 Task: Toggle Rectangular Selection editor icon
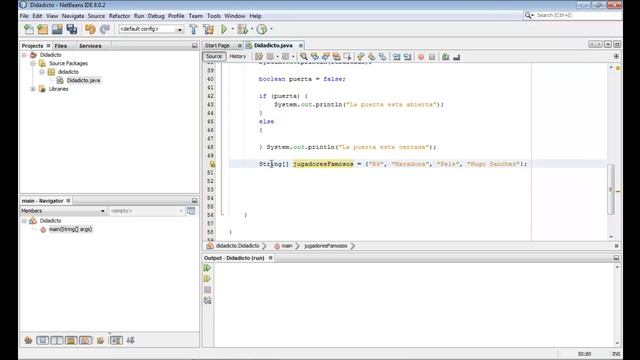pos(348,57)
